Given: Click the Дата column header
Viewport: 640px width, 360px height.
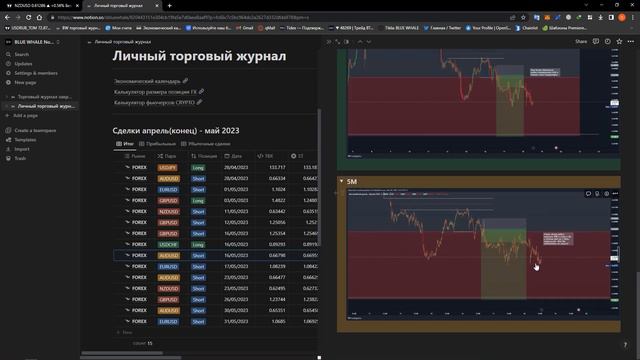Looking at the screenshot, I should 233,156.
